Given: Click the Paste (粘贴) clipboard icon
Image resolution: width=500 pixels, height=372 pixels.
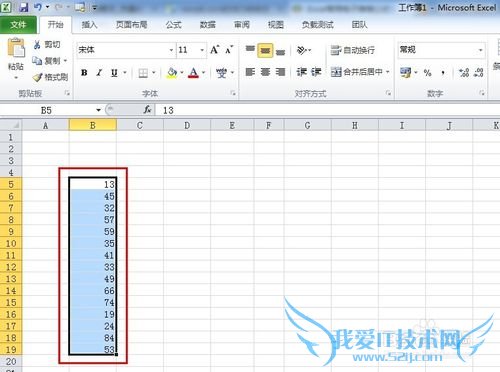Looking at the screenshot, I should tap(16, 48).
